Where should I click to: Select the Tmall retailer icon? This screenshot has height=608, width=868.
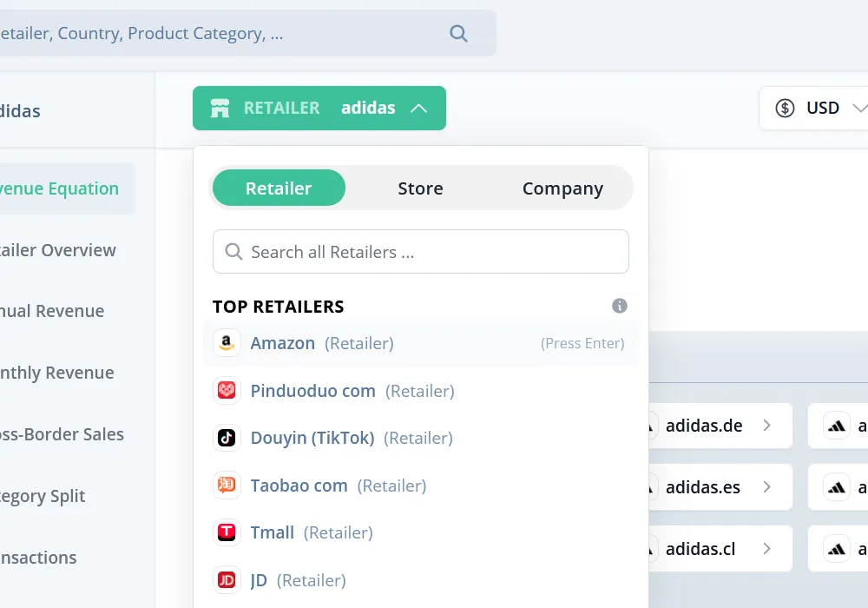(227, 532)
